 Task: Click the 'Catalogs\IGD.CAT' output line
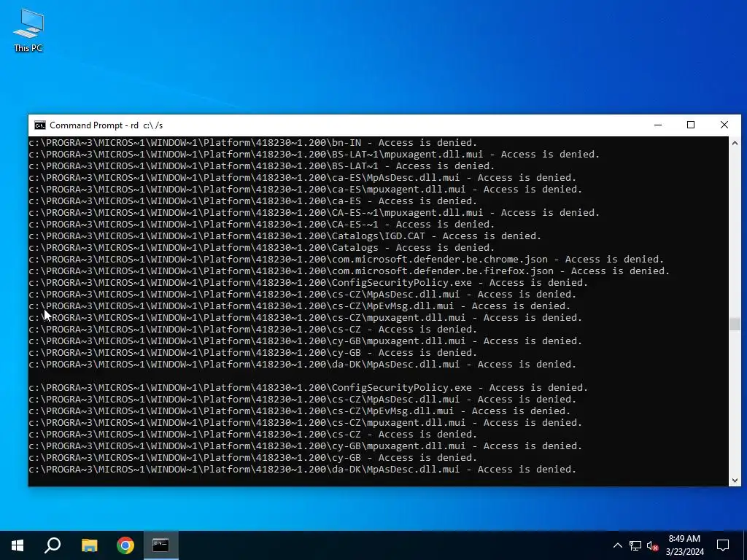click(x=285, y=236)
